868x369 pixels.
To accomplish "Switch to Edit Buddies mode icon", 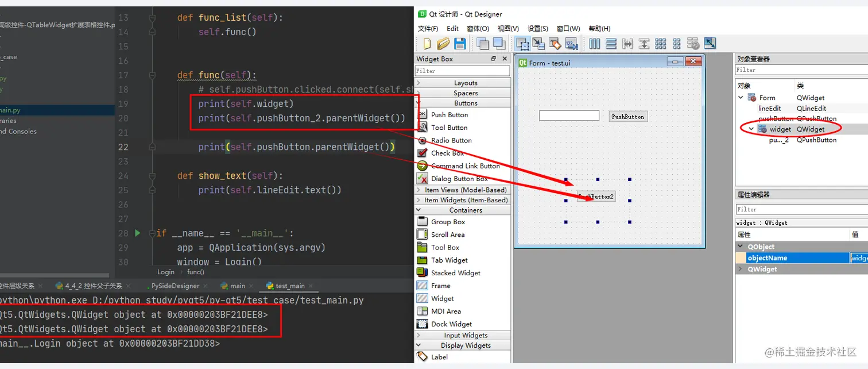I will (x=555, y=44).
